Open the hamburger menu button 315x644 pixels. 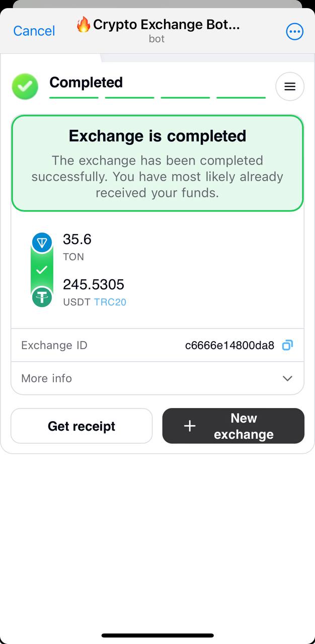[x=290, y=87]
